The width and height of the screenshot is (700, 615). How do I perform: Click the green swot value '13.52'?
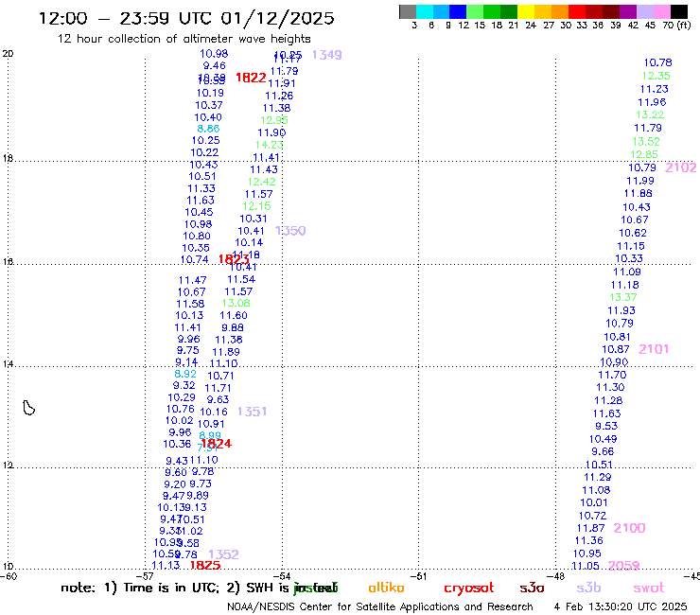(x=646, y=142)
